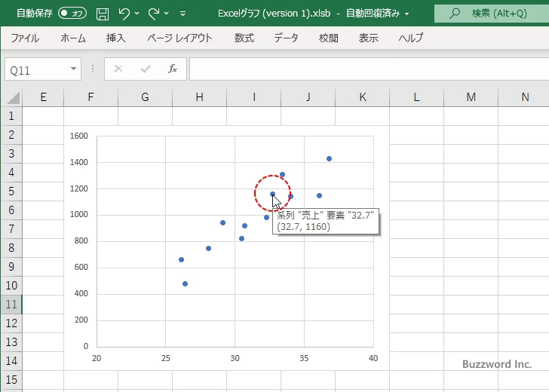
Task: Open Customize Quick Access Toolbar dropdown
Action: tap(182, 14)
